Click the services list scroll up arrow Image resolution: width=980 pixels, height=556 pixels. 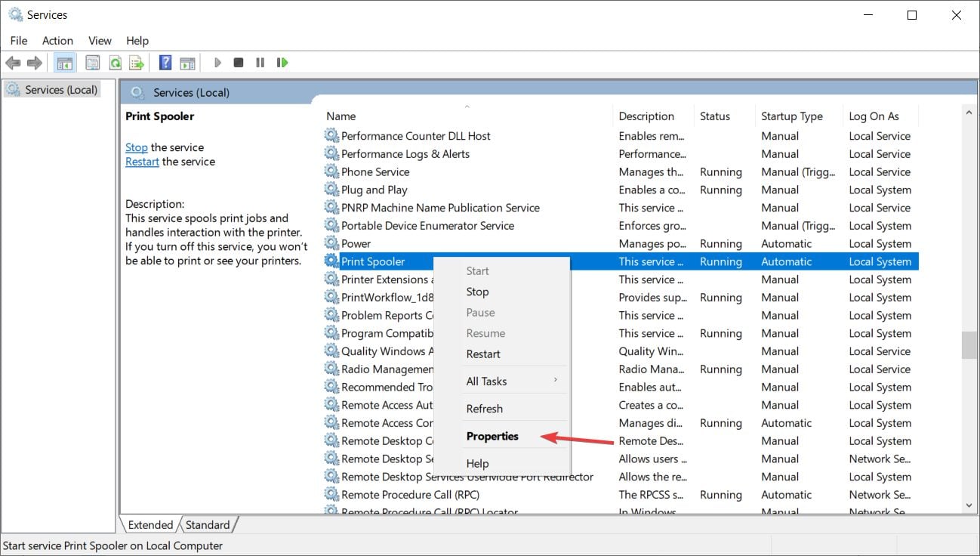[x=969, y=113]
